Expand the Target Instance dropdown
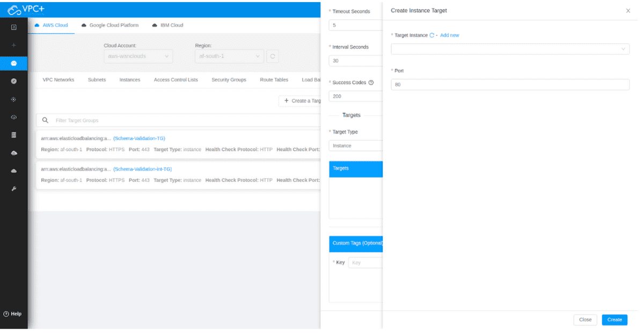The image size is (644, 333). click(510, 49)
